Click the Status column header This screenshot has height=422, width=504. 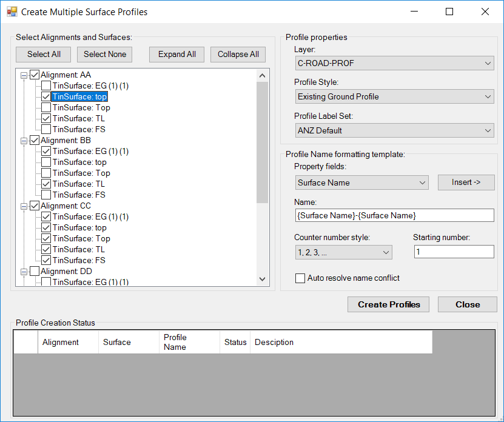click(x=235, y=343)
